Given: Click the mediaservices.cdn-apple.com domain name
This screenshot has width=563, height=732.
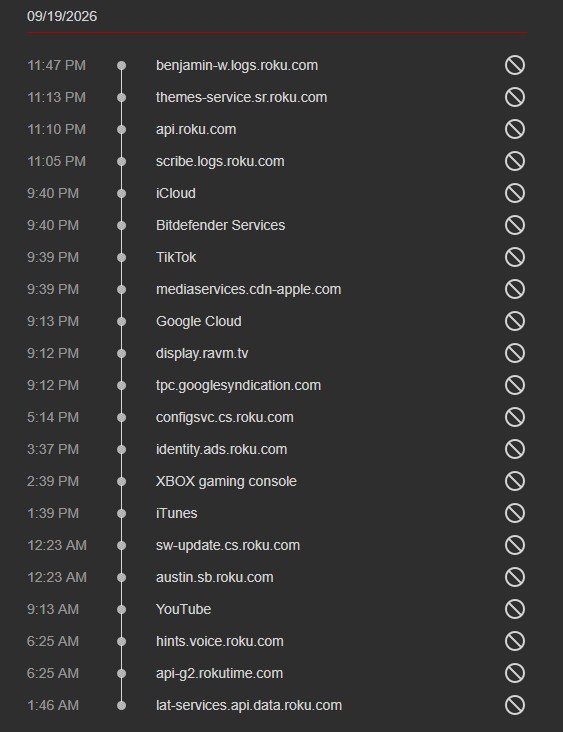Looking at the screenshot, I should coord(248,289).
